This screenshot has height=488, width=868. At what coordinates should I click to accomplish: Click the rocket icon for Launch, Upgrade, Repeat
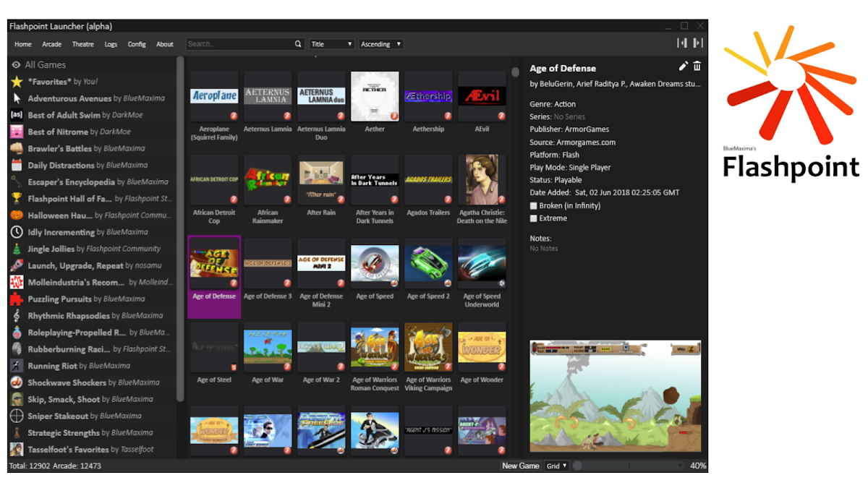(x=17, y=265)
